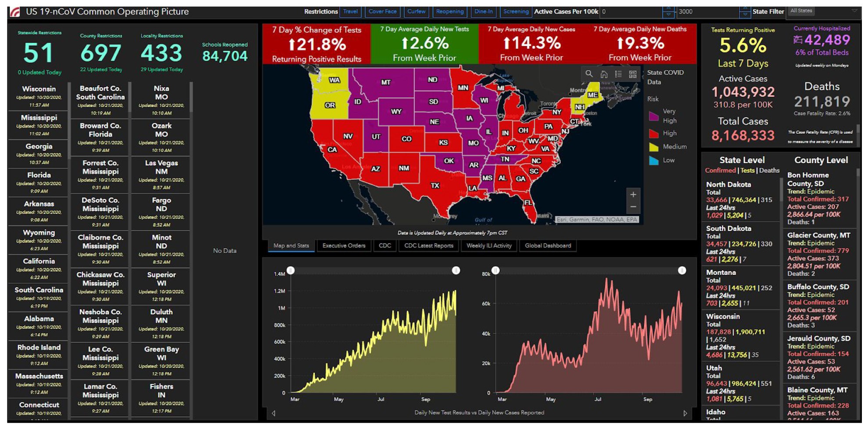This screenshot has height=427, width=868.
Task: Toggle the Cover Face restrictions filter
Action: point(382,11)
